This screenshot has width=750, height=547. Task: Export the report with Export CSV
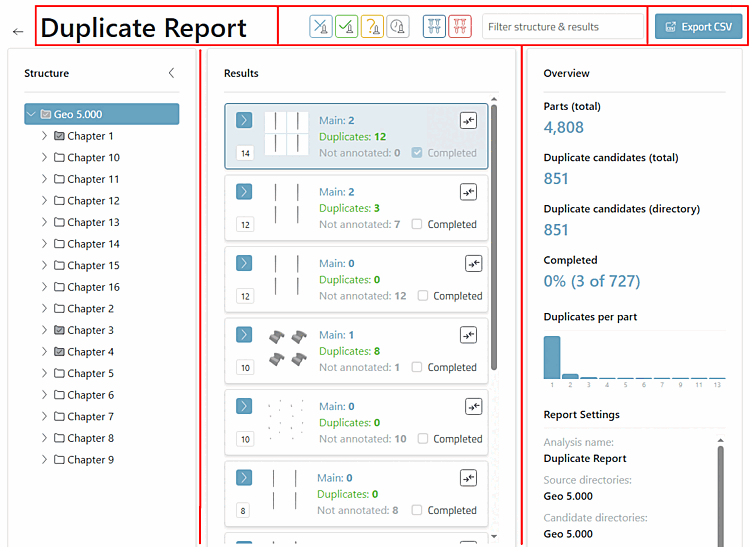point(698,27)
